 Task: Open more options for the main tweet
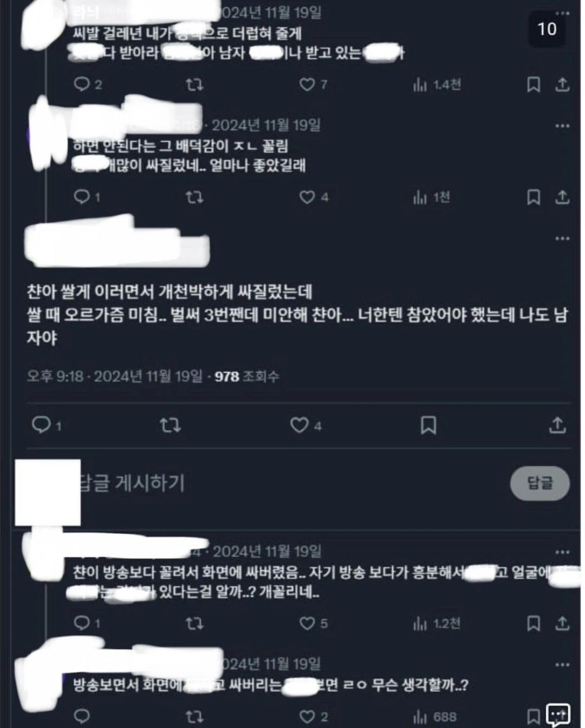(x=562, y=238)
